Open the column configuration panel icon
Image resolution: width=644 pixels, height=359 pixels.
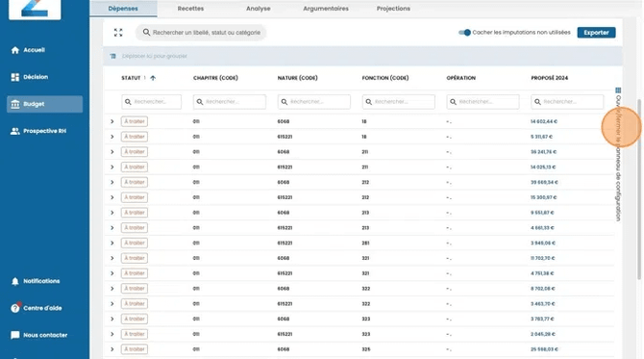(x=618, y=90)
